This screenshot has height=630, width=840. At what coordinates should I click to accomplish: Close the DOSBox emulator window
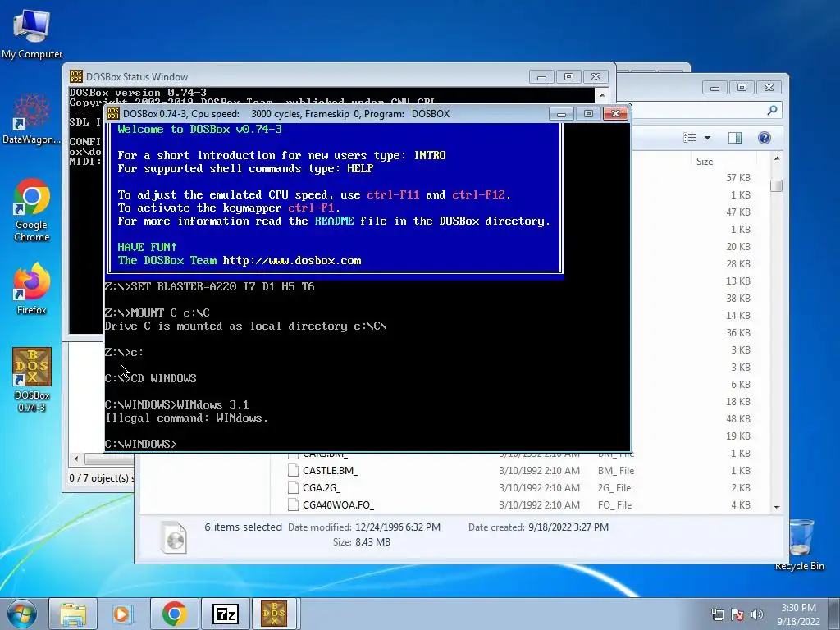(615, 113)
